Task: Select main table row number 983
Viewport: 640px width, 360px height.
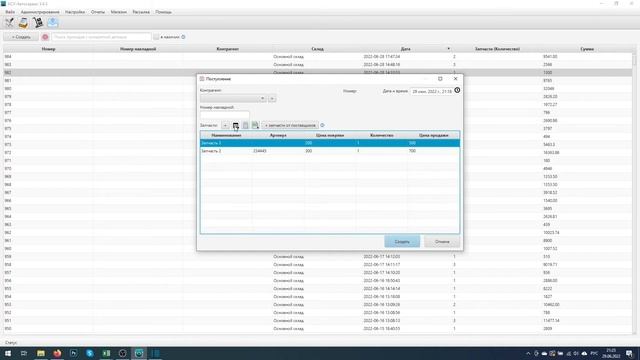Action: click(x=318, y=64)
